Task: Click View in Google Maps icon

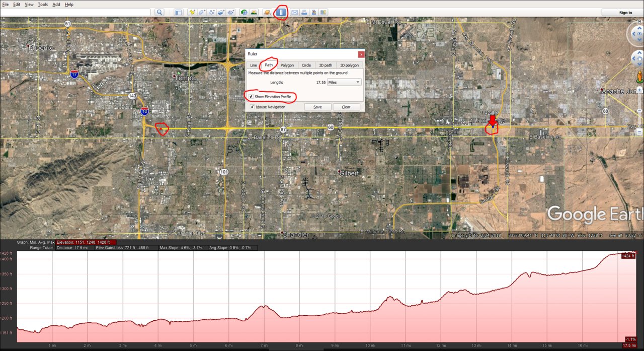Action: [324, 12]
